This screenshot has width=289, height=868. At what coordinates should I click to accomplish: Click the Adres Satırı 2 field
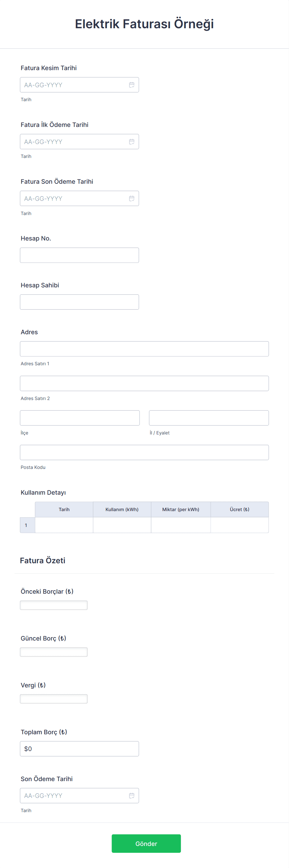pos(144,384)
